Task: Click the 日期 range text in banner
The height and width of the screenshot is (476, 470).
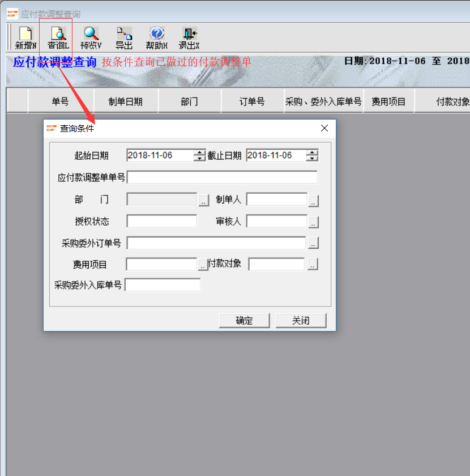Action: (x=407, y=61)
